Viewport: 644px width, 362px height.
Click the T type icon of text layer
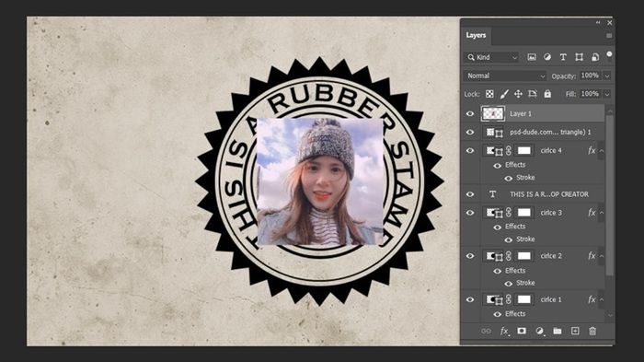tap(492, 194)
